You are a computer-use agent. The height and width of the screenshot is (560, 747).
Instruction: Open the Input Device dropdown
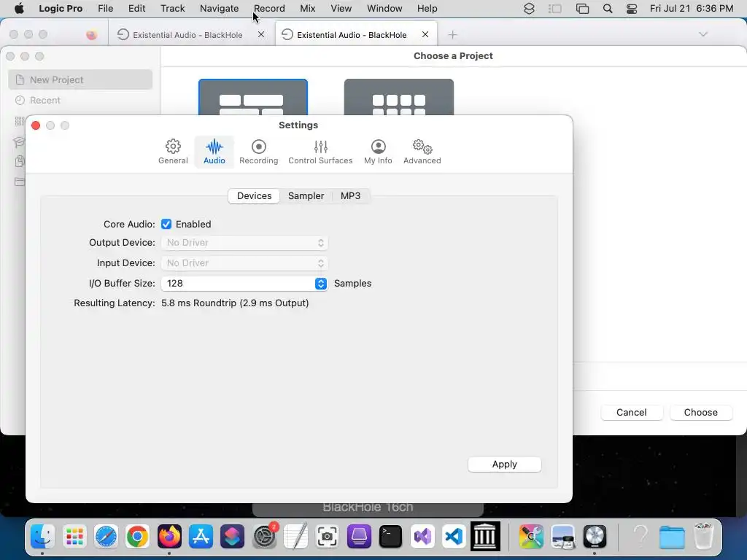[x=244, y=263]
